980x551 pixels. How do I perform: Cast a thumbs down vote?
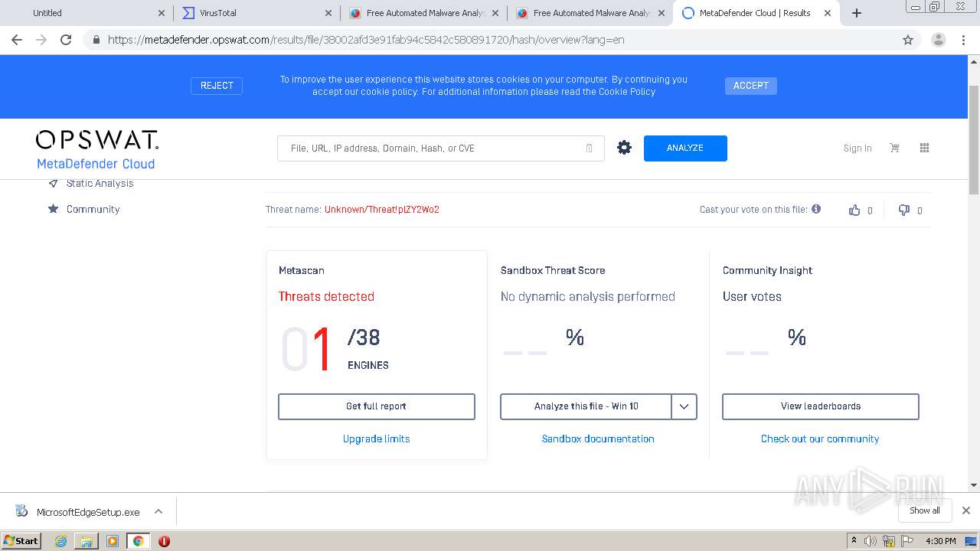pos(904,210)
